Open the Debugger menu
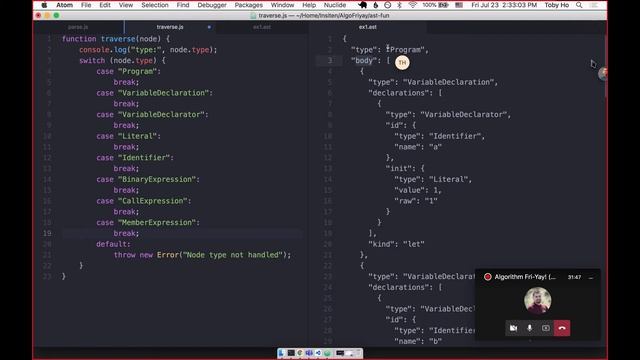 tap(212, 5)
